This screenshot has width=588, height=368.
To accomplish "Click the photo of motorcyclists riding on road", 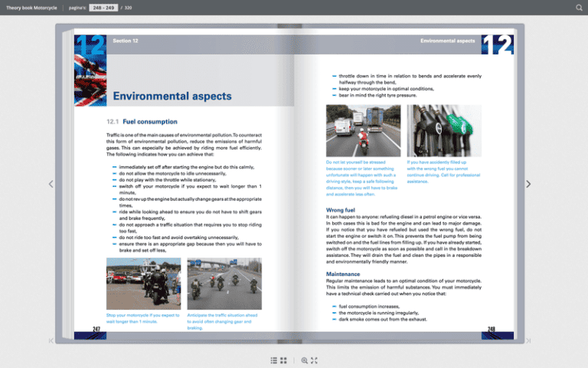I will click(224, 284).
